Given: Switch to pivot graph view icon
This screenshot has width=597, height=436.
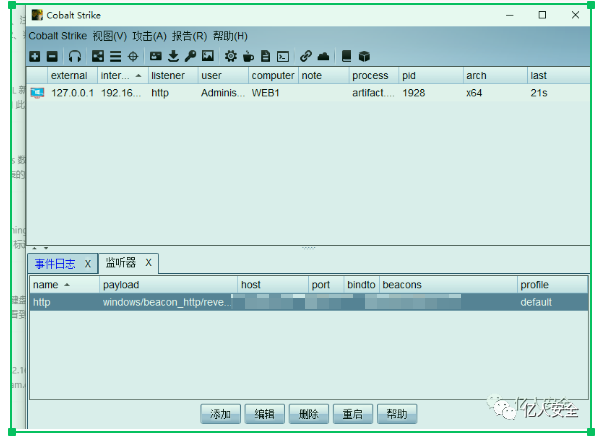Looking at the screenshot, I should point(98,56).
